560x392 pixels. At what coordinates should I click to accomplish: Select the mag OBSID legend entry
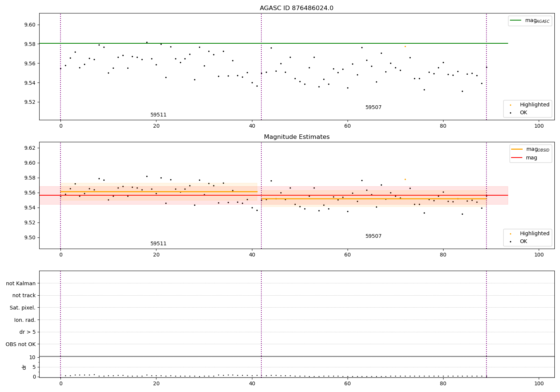tap(531, 149)
